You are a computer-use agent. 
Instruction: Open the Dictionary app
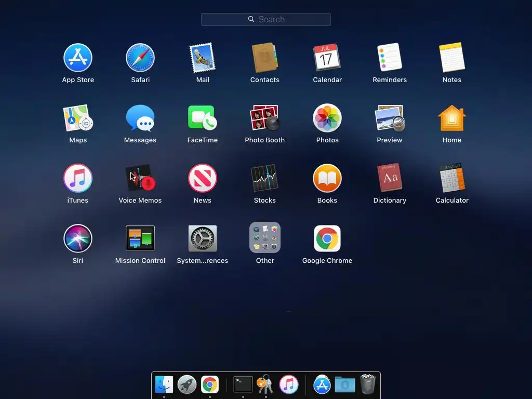coord(390,178)
